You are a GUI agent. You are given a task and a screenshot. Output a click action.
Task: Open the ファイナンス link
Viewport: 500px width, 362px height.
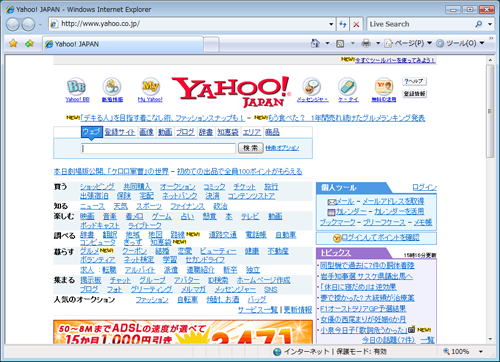pos(187,206)
